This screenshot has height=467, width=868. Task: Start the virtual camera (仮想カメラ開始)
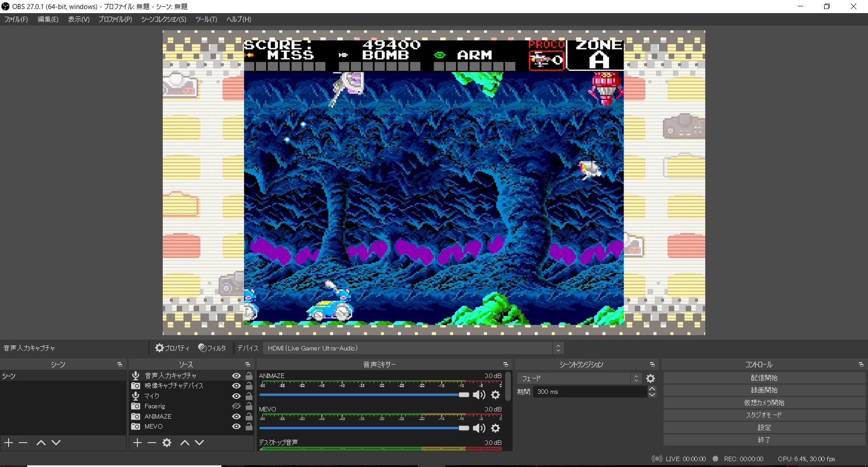click(x=764, y=403)
